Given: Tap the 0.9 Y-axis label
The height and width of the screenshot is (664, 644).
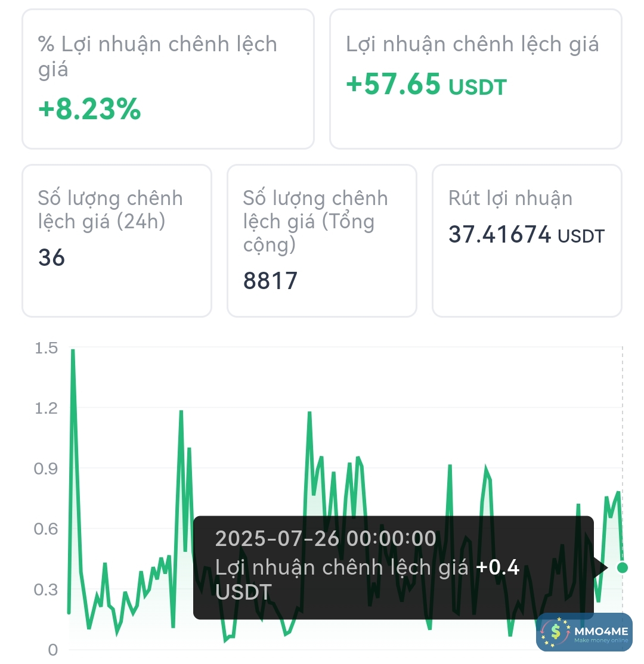Looking at the screenshot, I should (47, 469).
